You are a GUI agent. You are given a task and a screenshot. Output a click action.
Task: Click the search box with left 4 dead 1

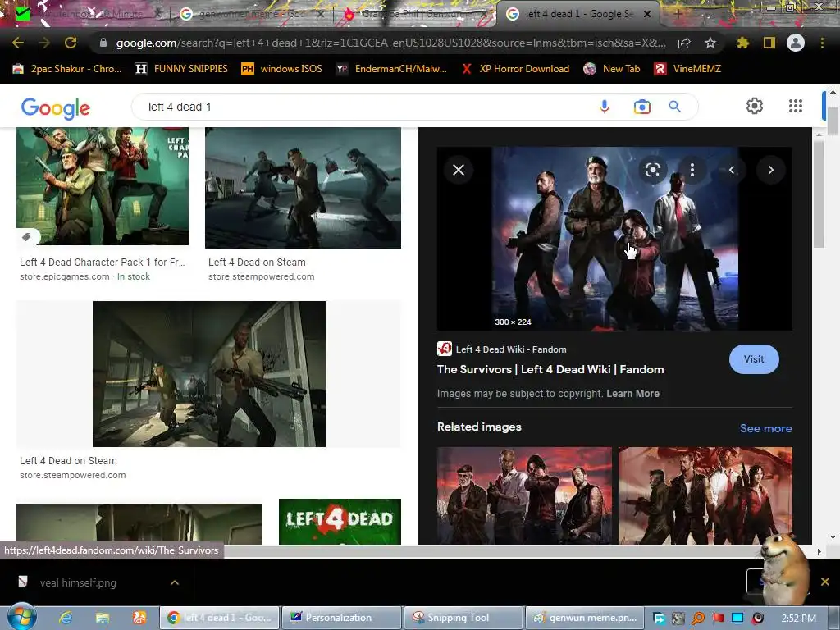pos(370,107)
